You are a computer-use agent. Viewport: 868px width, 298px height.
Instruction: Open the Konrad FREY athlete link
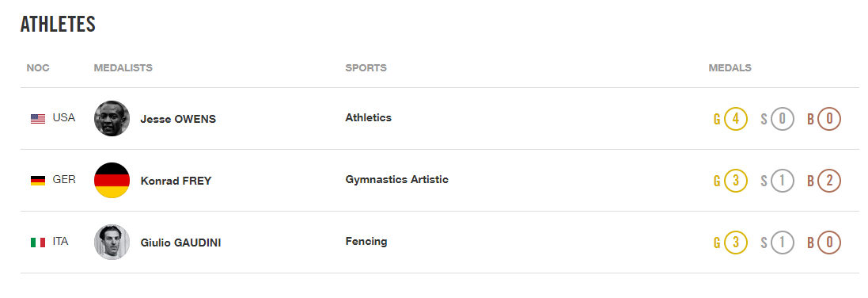point(176,181)
